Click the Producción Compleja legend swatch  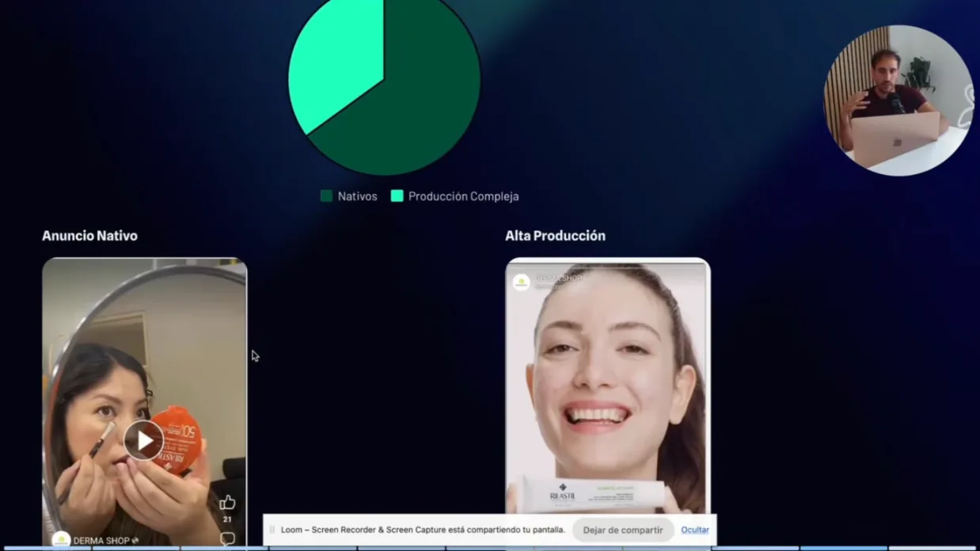[x=397, y=196]
